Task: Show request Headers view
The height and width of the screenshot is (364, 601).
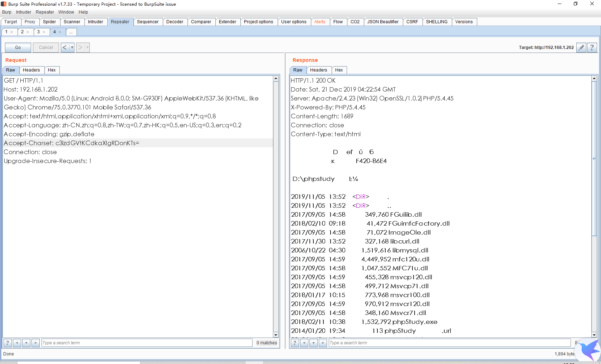Action: [31, 70]
